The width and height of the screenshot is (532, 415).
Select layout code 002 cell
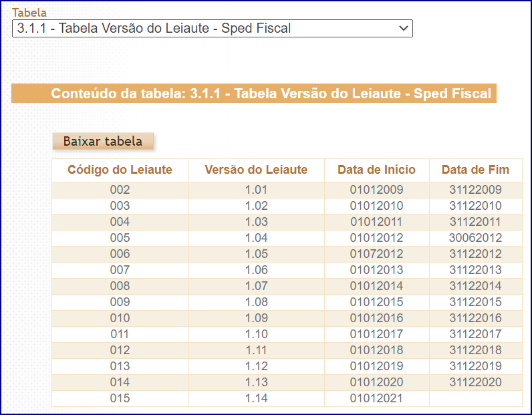[120, 190]
